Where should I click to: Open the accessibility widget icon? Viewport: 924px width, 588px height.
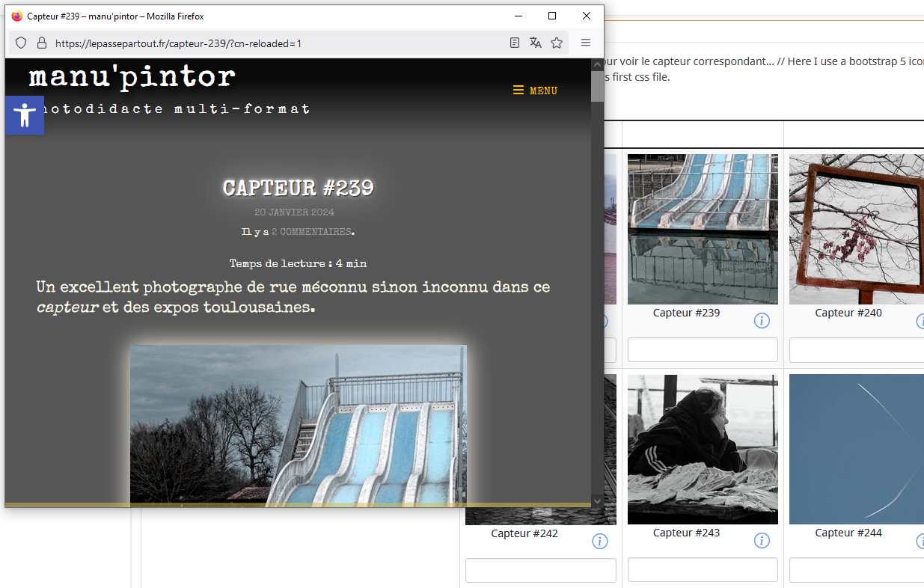click(25, 115)
